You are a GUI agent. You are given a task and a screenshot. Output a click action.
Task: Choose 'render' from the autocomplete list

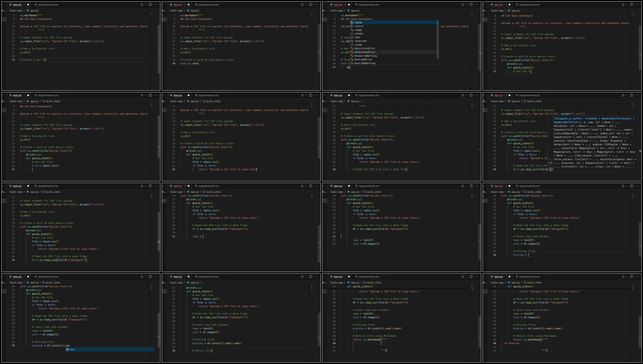point(393,34)
